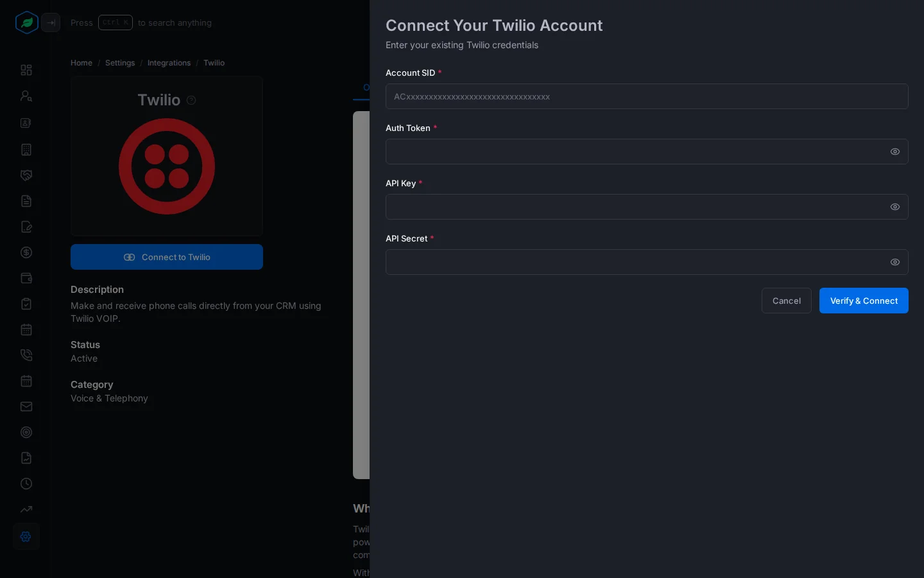Open the calendar icon just above the phone icon

tap(26, 329)
